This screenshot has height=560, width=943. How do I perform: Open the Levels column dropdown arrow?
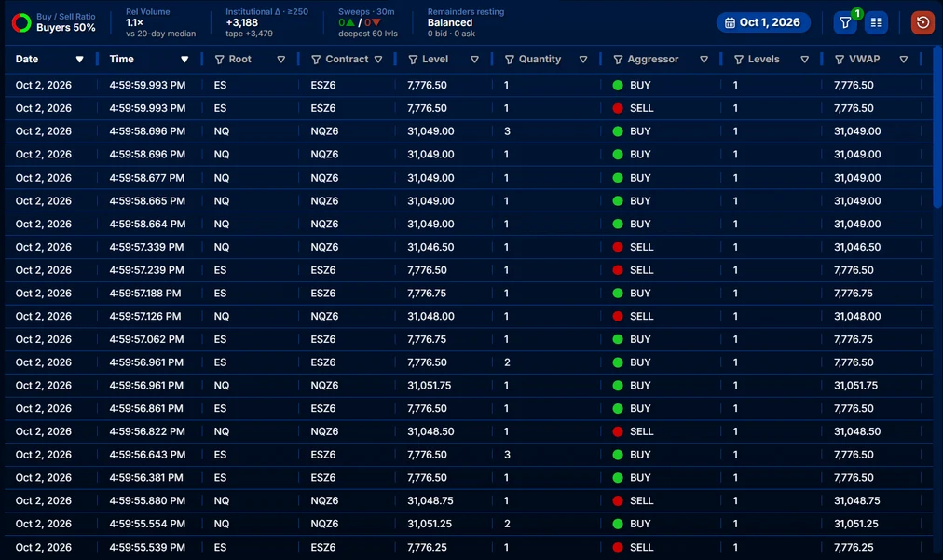(805, 60)
